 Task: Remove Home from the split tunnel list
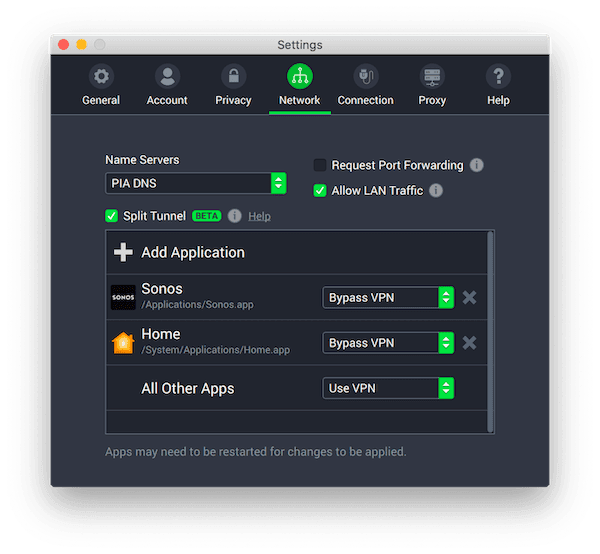pos(469,343)
